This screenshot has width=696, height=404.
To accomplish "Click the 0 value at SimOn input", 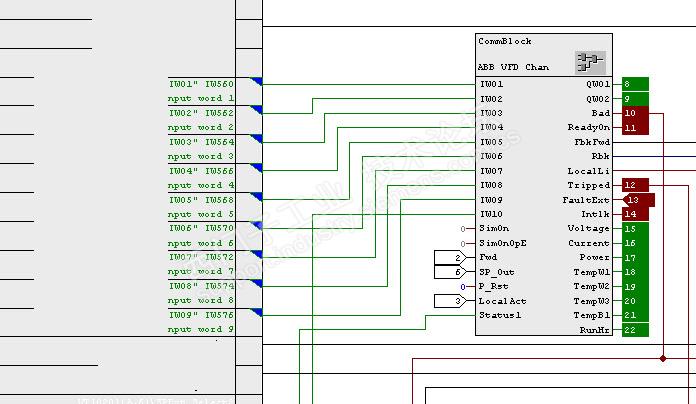I will pyautogui.click(x=463, y=229).
